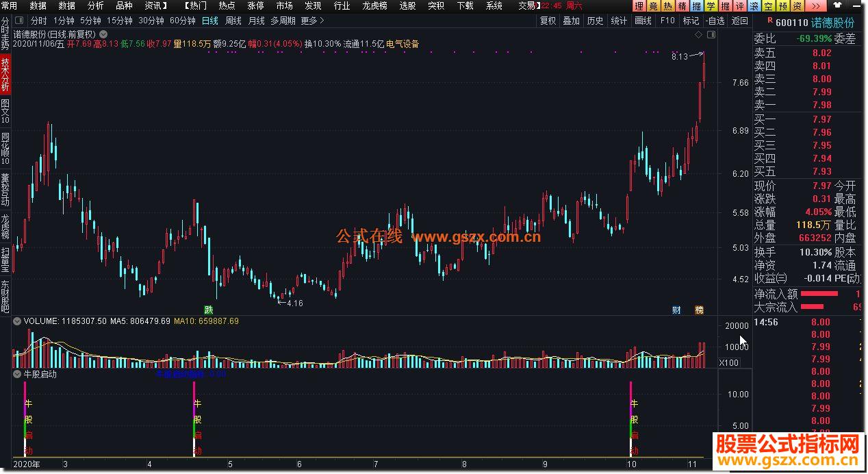Open the 龙虎榜 menu
This screenshot has width=868, height=474.
coord(376,5)
